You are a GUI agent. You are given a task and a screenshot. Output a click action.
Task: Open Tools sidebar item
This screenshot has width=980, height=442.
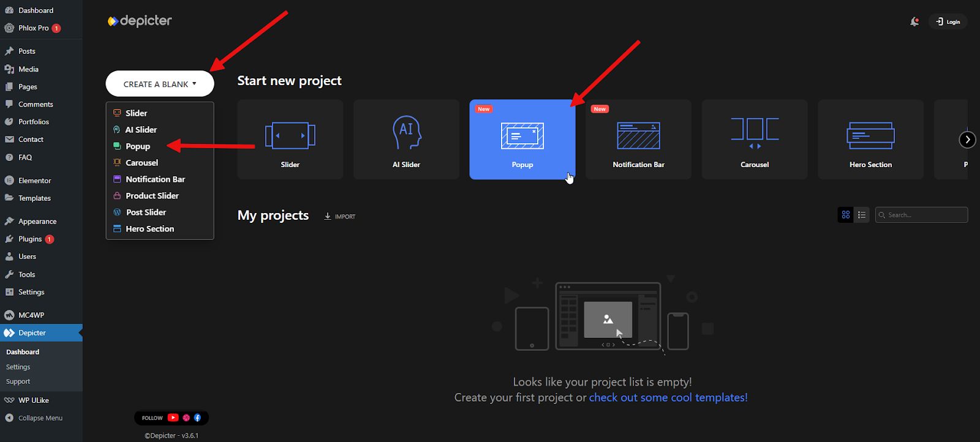[x=41, y=274]
